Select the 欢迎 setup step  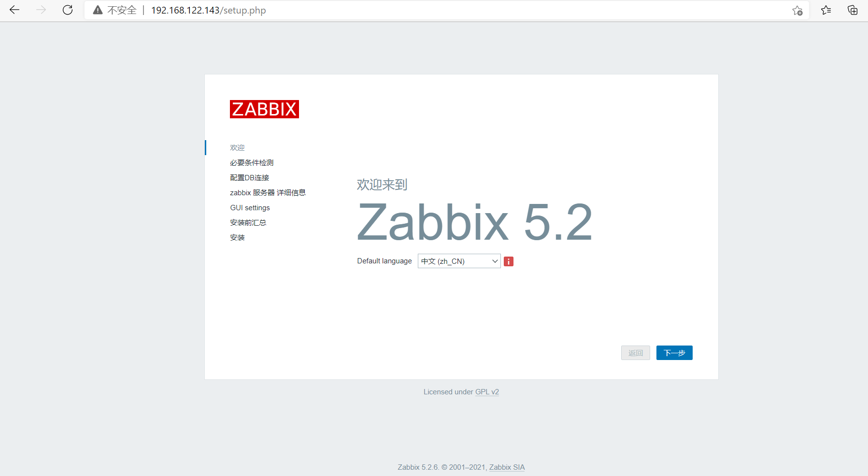click(237, 148)
